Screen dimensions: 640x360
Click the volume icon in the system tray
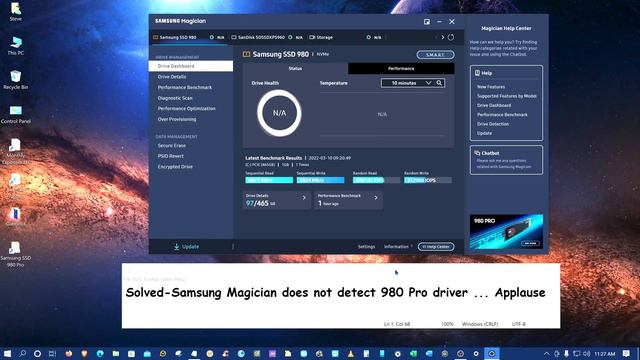(587, 353)
